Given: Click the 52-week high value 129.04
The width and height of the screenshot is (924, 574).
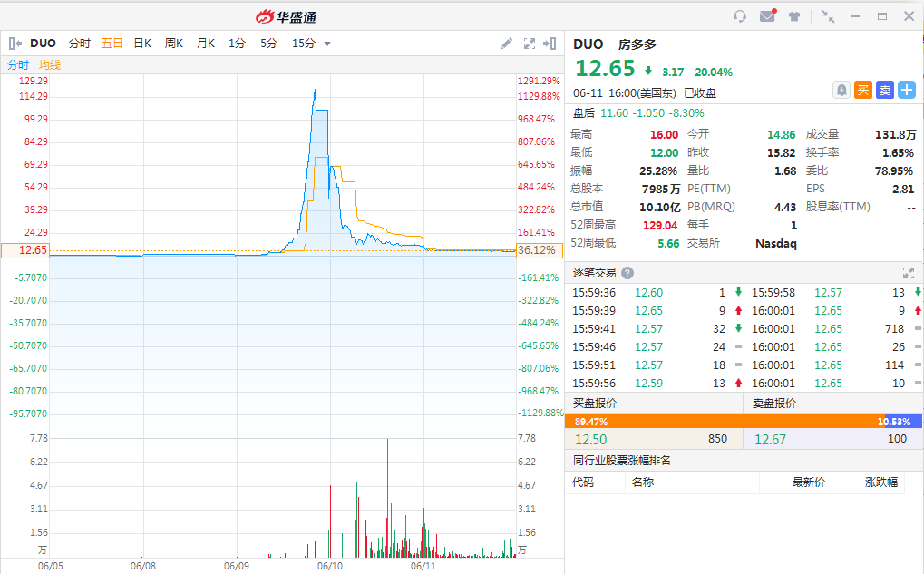Looking at the screenshot, I should [660, 225].
